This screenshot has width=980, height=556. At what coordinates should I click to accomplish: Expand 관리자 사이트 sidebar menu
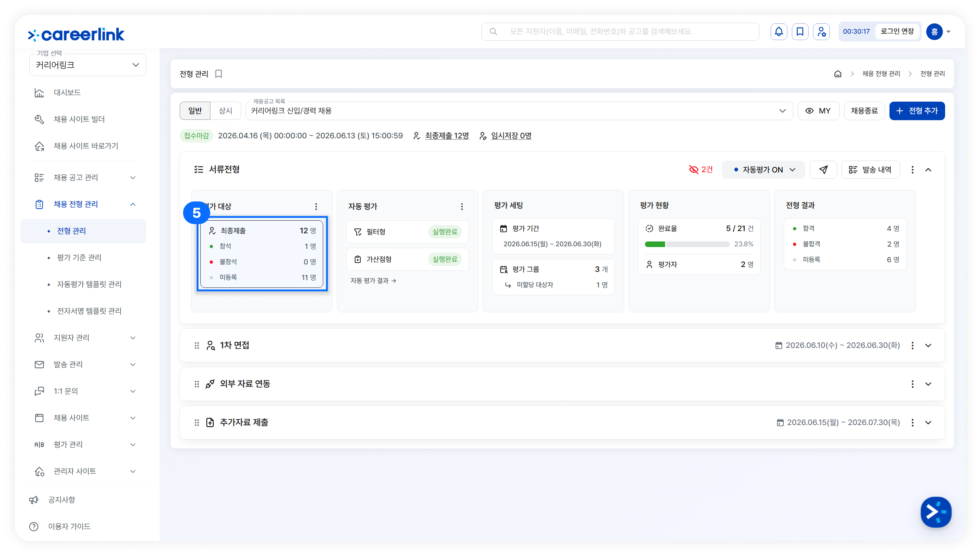84,471
